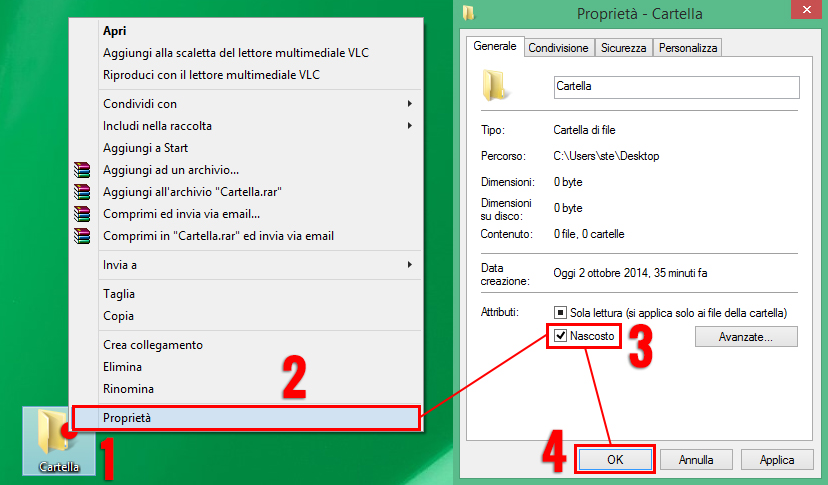This screenshot has height=485, width=828.
Task: Choose Aggiungi a Start
Action: (145, 148)
